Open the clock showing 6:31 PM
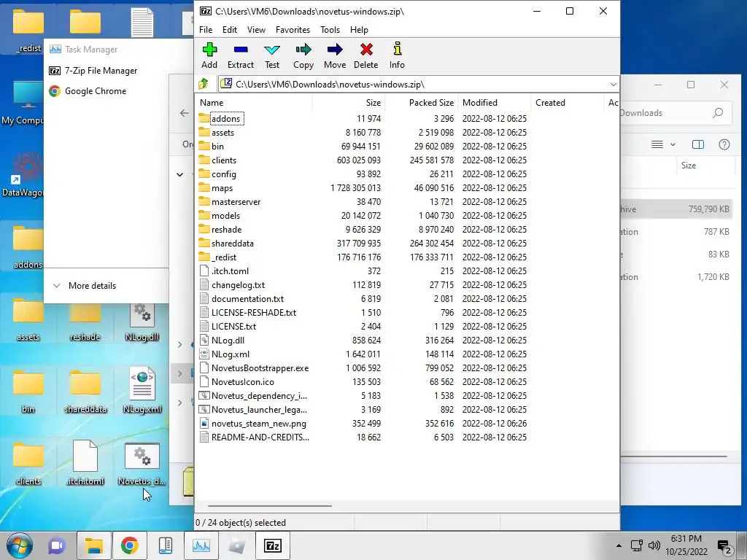This screenshot has height=560, width=747. click(686, 545)
